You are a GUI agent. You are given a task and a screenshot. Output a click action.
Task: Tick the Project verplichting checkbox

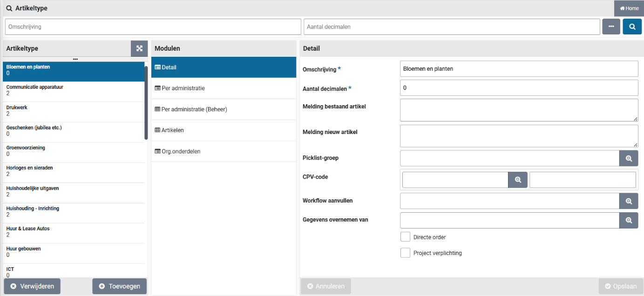click(405, 253)
